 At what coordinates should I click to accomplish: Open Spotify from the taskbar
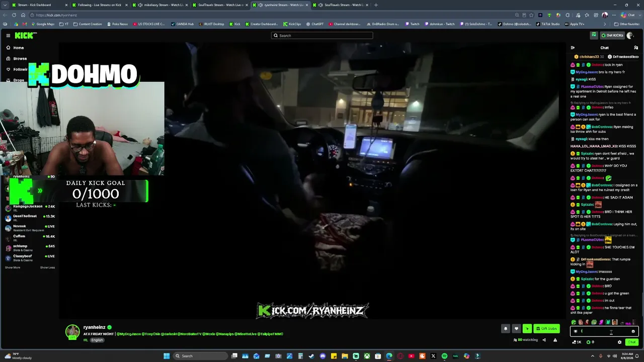pos(444,356)
